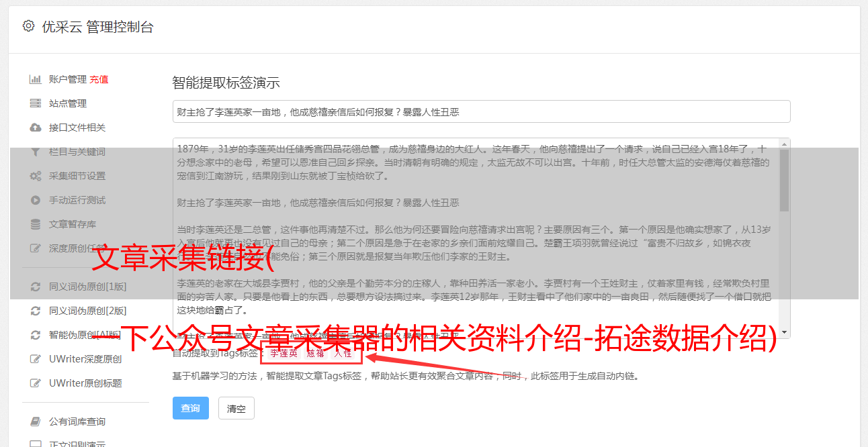
Task: Open the 充值 recharge link
Action: pos(99,79)
